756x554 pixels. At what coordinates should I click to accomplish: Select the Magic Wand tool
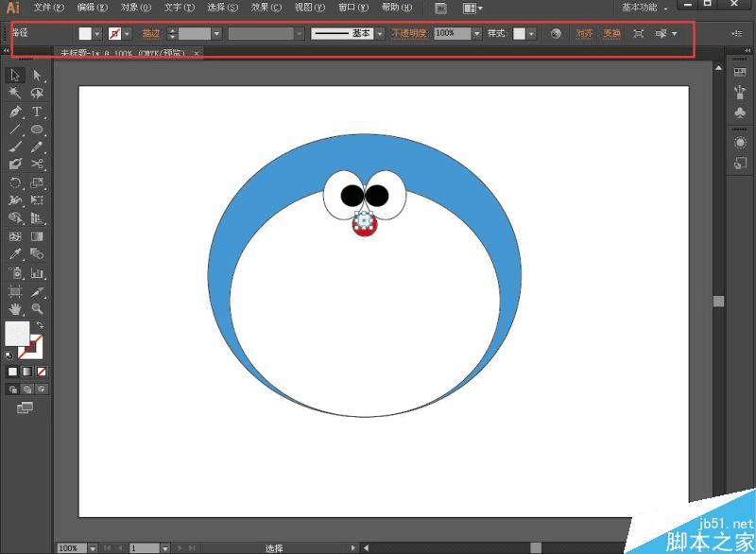click(x=15, y=93)
